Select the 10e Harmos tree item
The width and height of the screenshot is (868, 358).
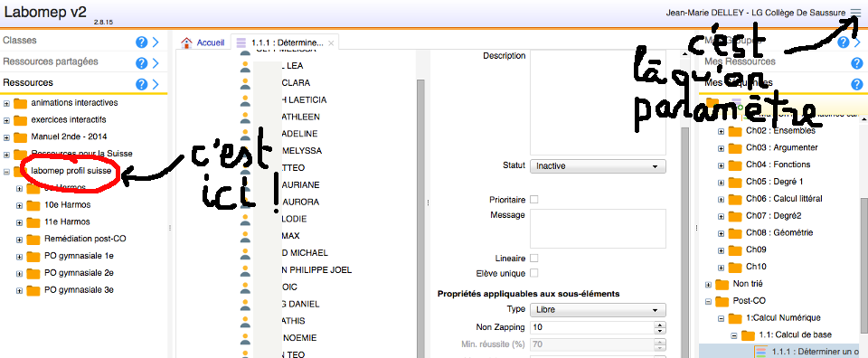pyautogui.click(x=68, y=204)
